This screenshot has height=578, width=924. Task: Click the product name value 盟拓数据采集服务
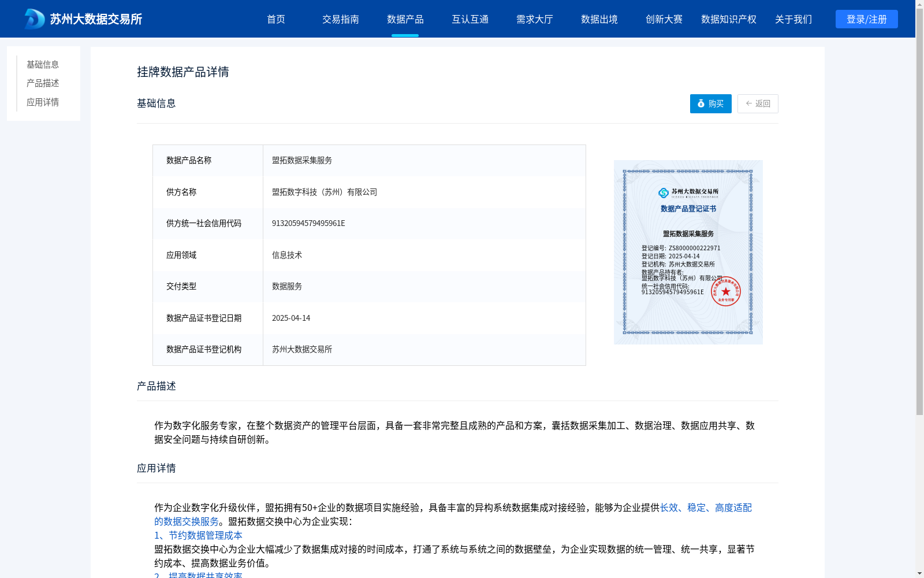[x=302, y=160]
